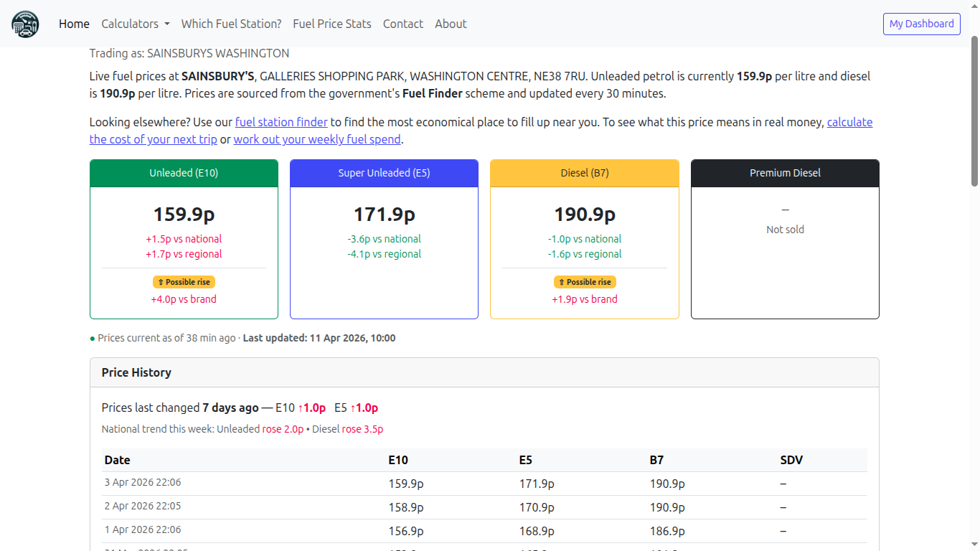Click Unleaded rose 2.0p trend text

point(260,429)
